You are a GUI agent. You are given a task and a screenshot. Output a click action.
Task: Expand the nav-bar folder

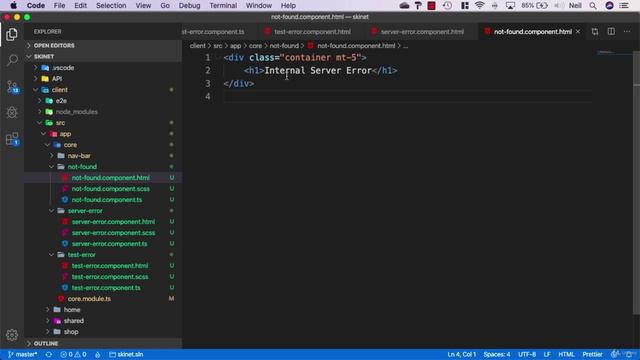[103, 156]
